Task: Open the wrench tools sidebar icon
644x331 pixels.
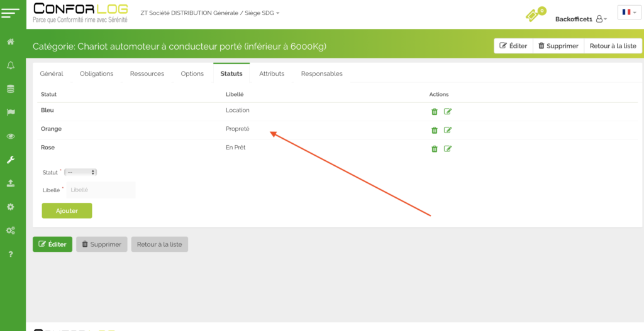Action: (11, 160)
